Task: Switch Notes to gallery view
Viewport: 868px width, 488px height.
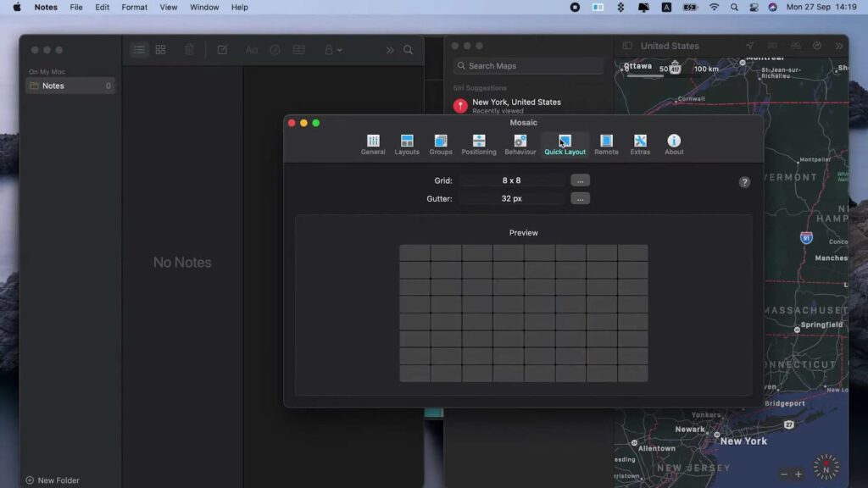Action: pos(160,50)
